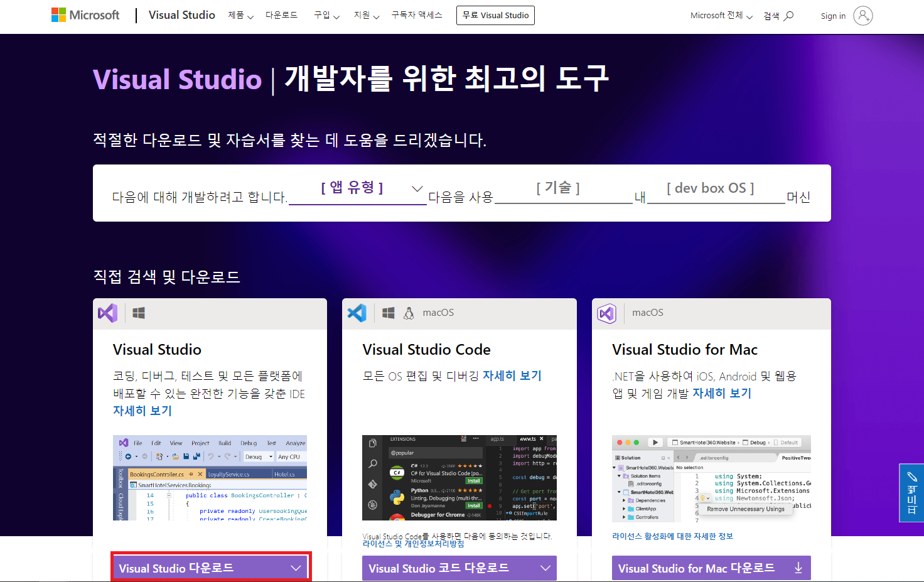Open 구독자 액세스 menu item
The width and height of the screenshot is (924, 582).
coord(417,15)
